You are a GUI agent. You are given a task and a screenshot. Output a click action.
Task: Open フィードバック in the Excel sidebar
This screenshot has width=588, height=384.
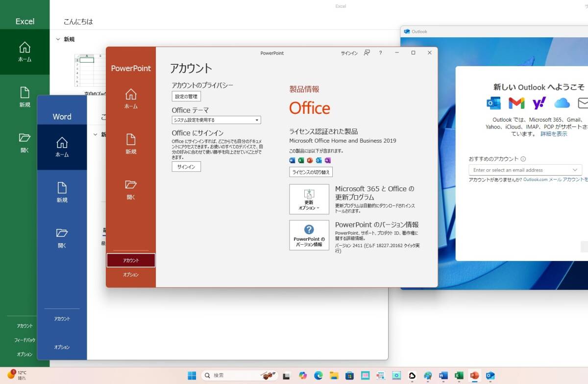tap(24, 340)
